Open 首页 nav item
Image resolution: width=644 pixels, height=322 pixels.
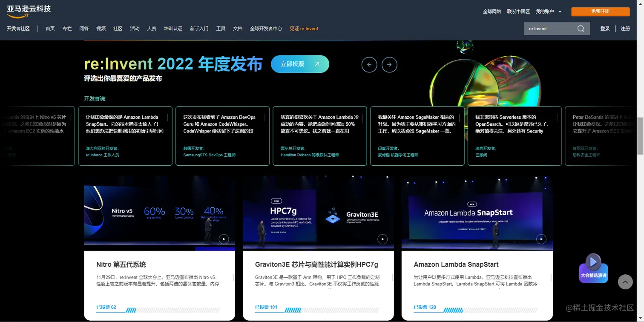50,29
